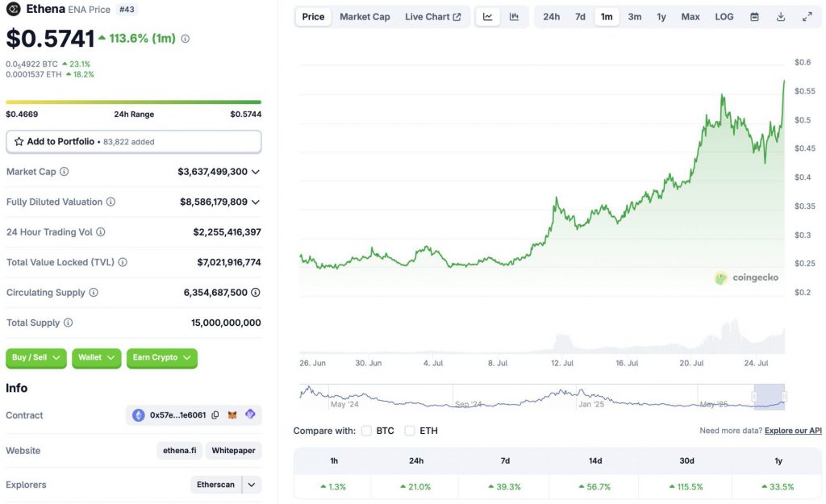The width and height of the screenshot is (826, 504).
Task: Click the 15,000,000,000 total supply value
Action: tap(226, 323)
